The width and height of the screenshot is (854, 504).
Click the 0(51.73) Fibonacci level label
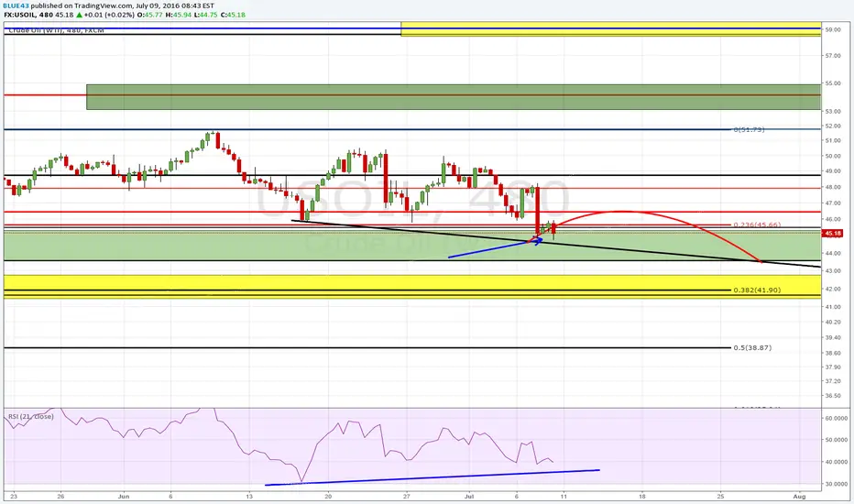[x=749, y=130]
